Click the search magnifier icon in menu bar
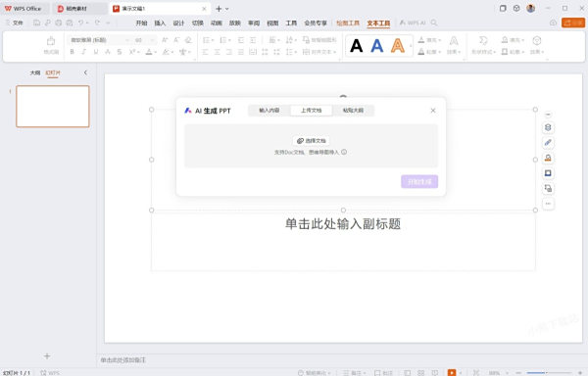 click(434, 23)
